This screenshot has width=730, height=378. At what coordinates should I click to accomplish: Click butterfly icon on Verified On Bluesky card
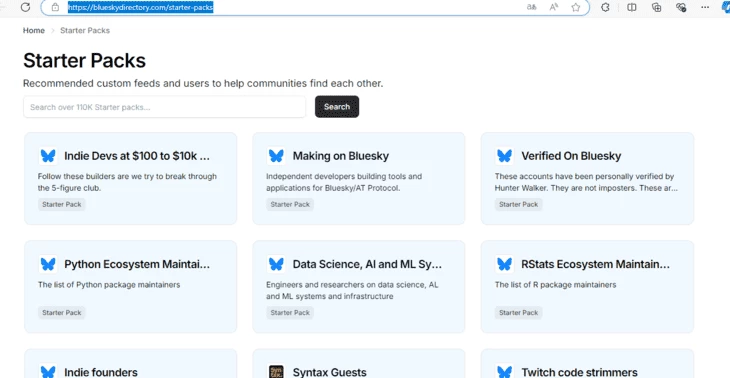(504, 156)
